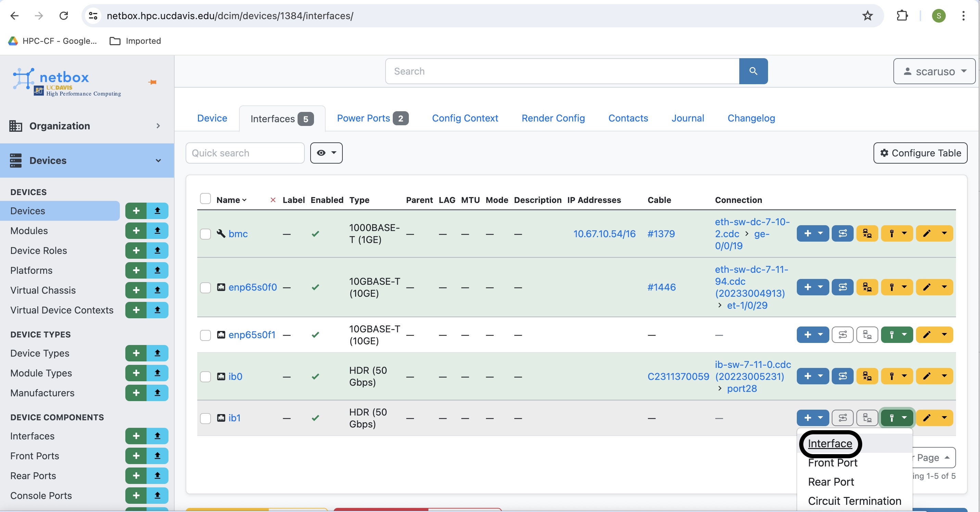
Task: Click the edit pencil icon for ib0
Action: point(927,376)
